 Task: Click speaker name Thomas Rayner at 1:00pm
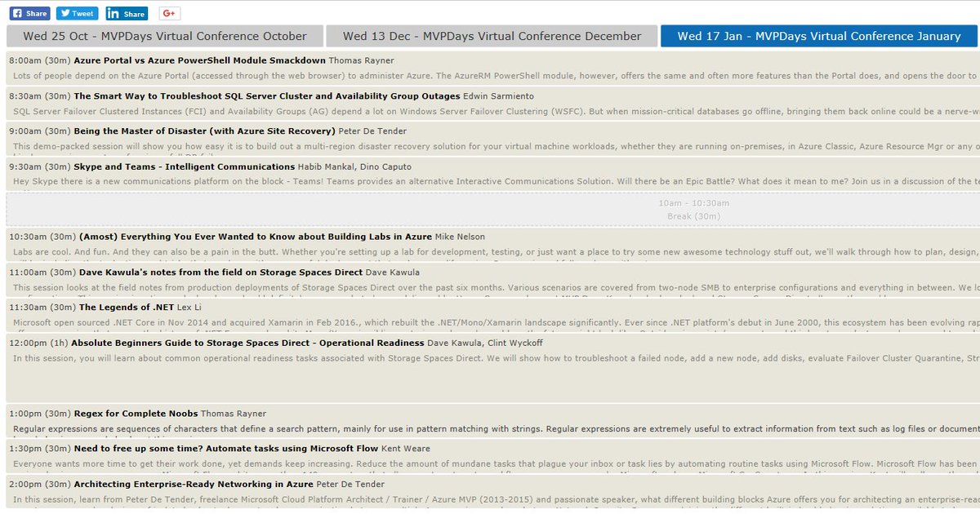coord(234,413)
